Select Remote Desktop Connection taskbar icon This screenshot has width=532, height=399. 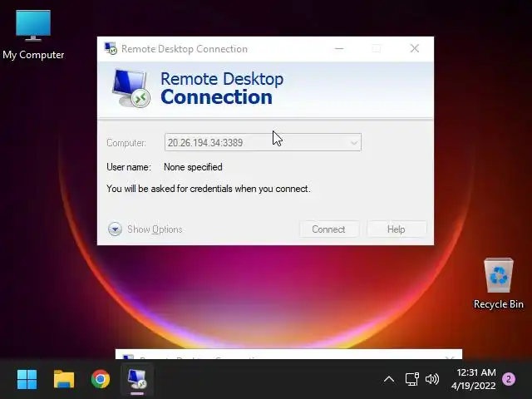pos(137,379)
